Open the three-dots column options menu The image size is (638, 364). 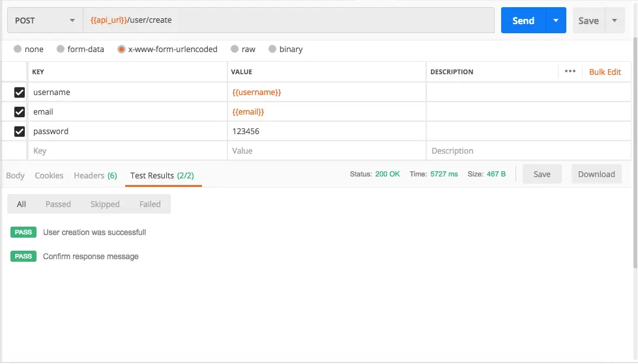[570, 71]
